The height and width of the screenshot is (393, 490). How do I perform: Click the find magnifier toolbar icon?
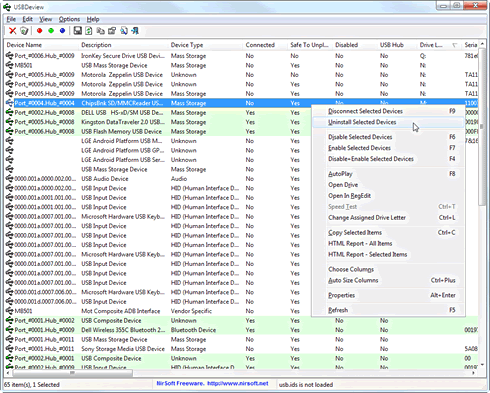(x=124, y=31)
